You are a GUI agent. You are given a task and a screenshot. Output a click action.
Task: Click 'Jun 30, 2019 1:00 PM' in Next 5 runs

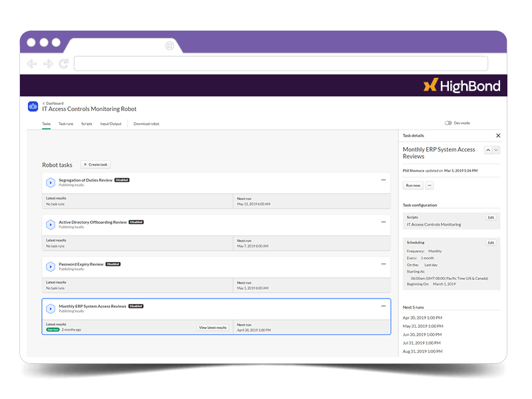[x=422, y=334]
